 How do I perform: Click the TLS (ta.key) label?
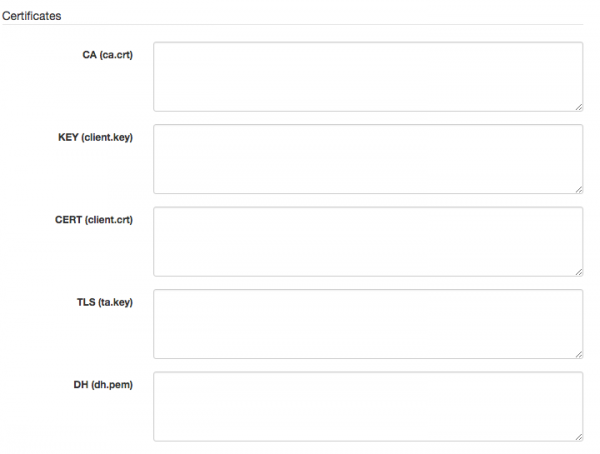click(x=105, y=302)
